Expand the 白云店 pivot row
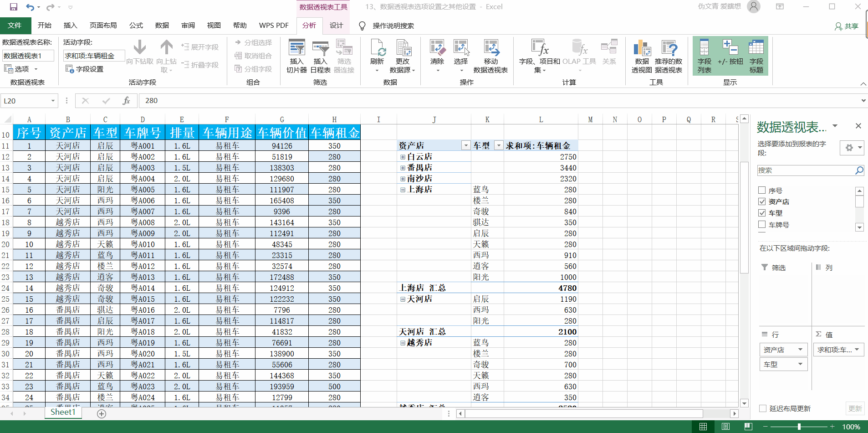Screen dimensions: 868x433 (x=403, y=157)
